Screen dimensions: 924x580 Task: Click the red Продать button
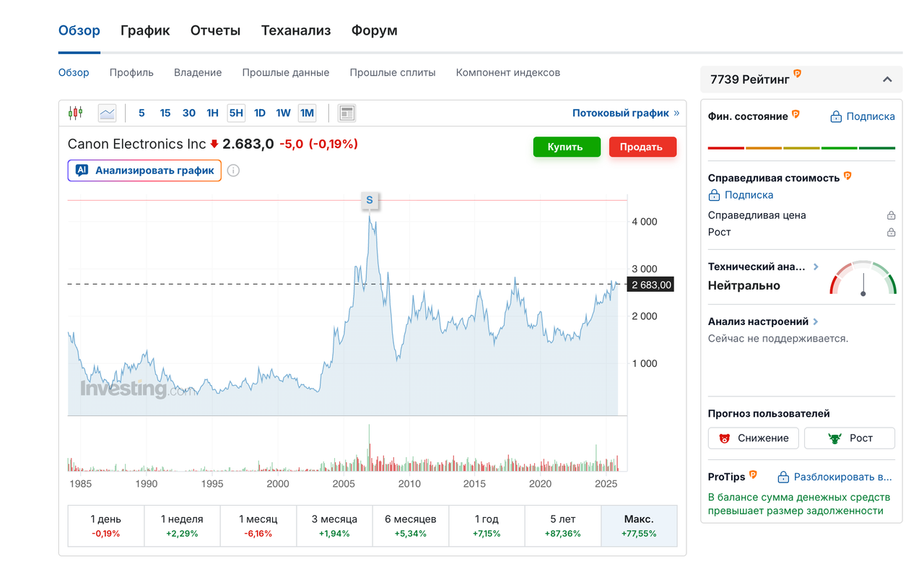(642, 147)
